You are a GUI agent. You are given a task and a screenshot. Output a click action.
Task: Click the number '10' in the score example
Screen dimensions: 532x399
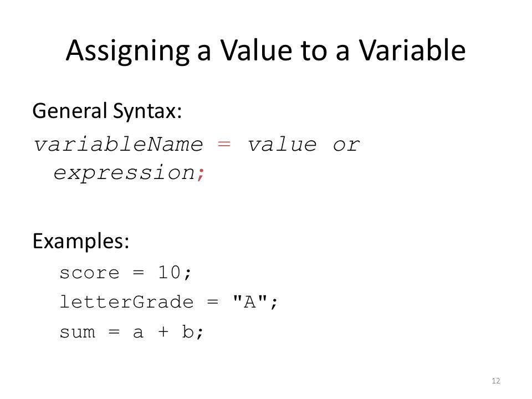170,272
